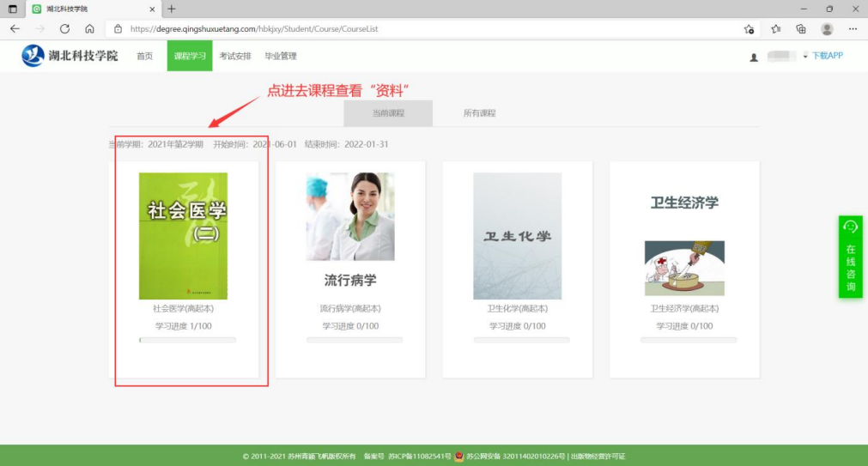Click 社会医学 progress bar
The width and height of the screenshot is (868, 466).
coord(188,340)
